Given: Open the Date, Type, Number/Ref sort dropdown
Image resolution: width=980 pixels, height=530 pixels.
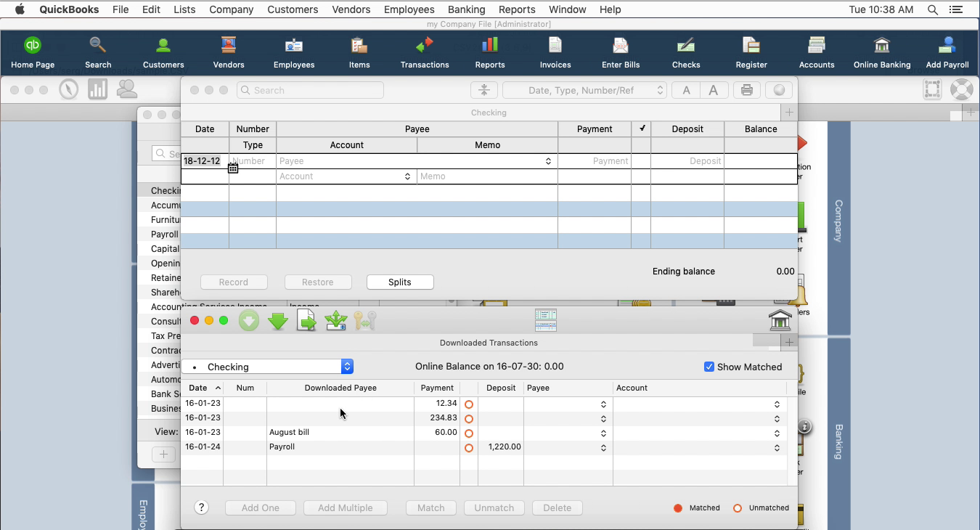Looking at the screenshot, I should (x=584, y=90).
